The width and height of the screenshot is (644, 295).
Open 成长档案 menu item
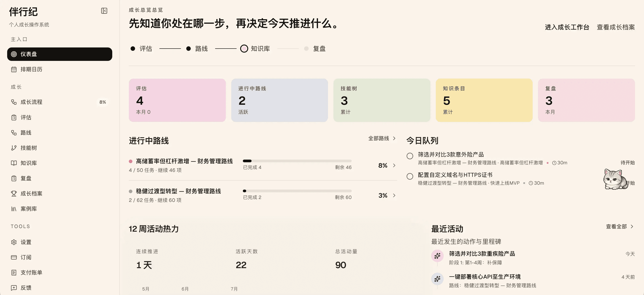59,194
